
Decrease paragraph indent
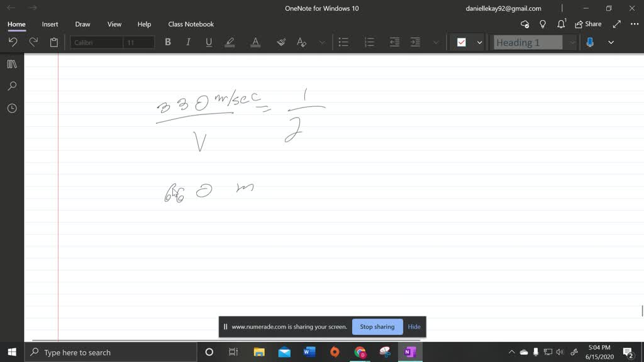coord(394,42)
